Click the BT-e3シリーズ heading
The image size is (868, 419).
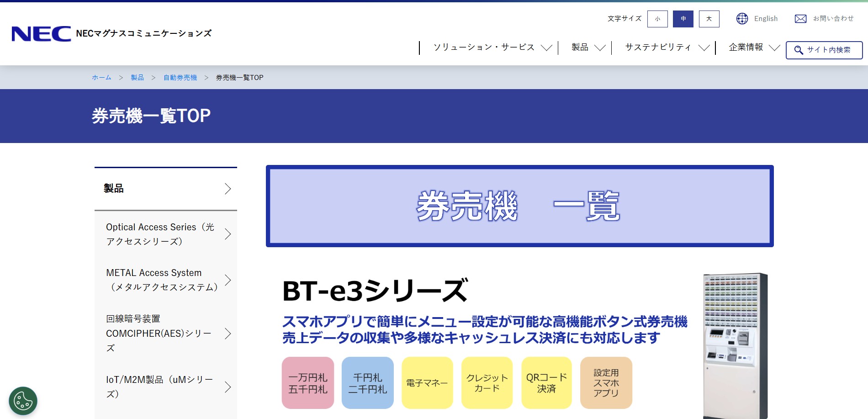point(375,291)
